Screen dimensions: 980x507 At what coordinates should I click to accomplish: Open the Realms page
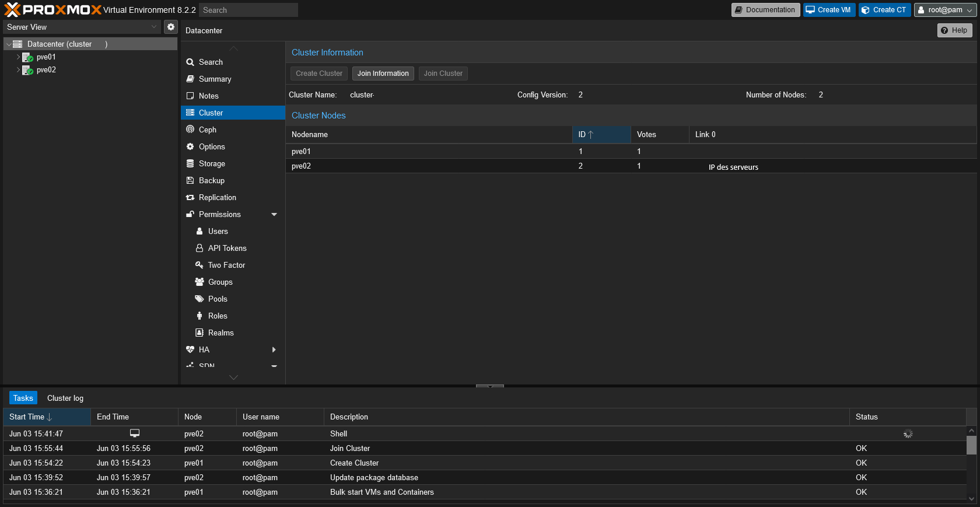pyautogui.click(x=220, y=333)
